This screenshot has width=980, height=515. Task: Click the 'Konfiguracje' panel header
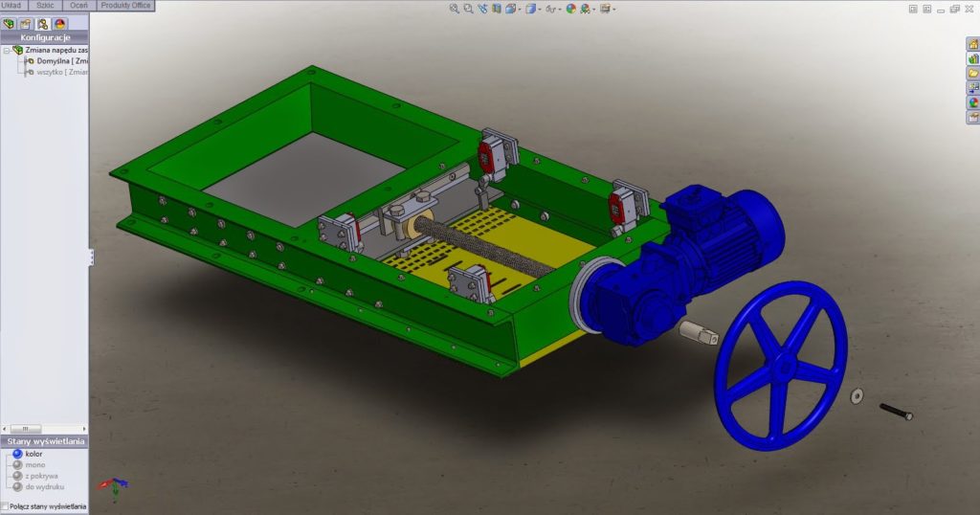pos(44,37)
